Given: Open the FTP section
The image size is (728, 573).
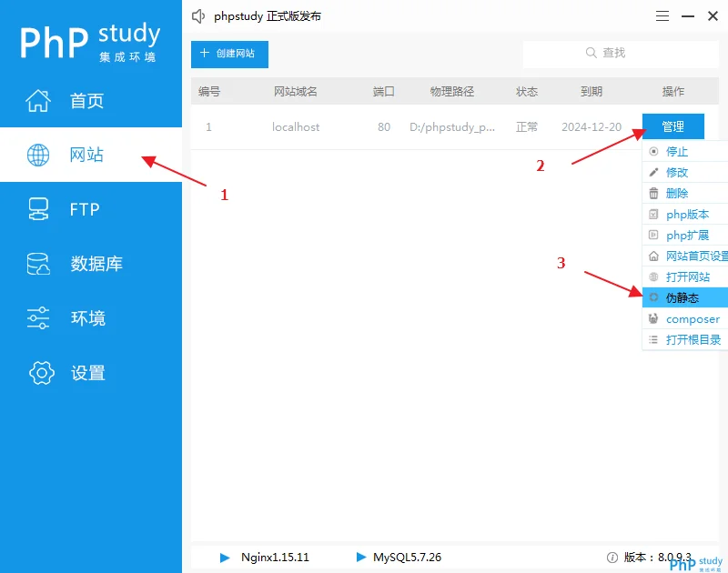Looking at the screenshot, I should click(x=90, y=209).
